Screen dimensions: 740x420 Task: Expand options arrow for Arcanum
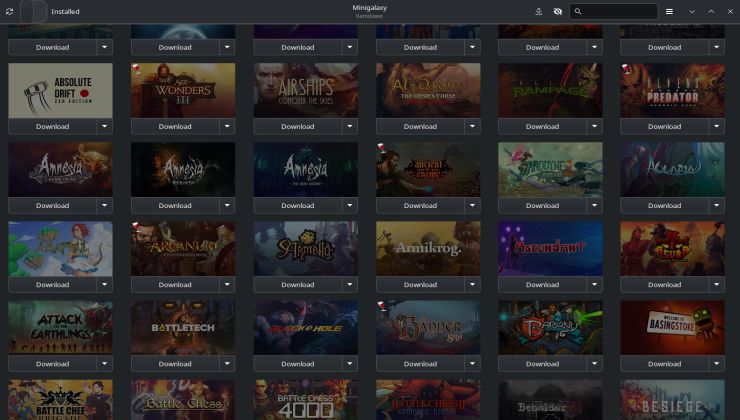(227, 285)
